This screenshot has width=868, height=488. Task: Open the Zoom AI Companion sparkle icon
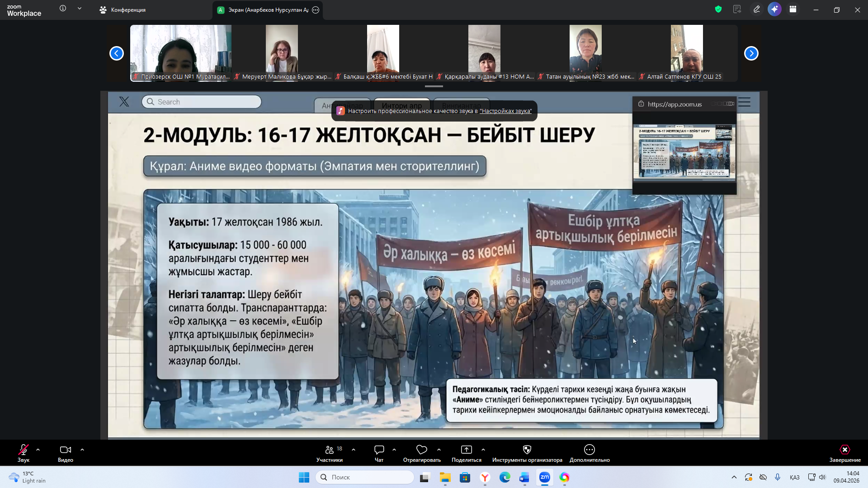[774, 9]
